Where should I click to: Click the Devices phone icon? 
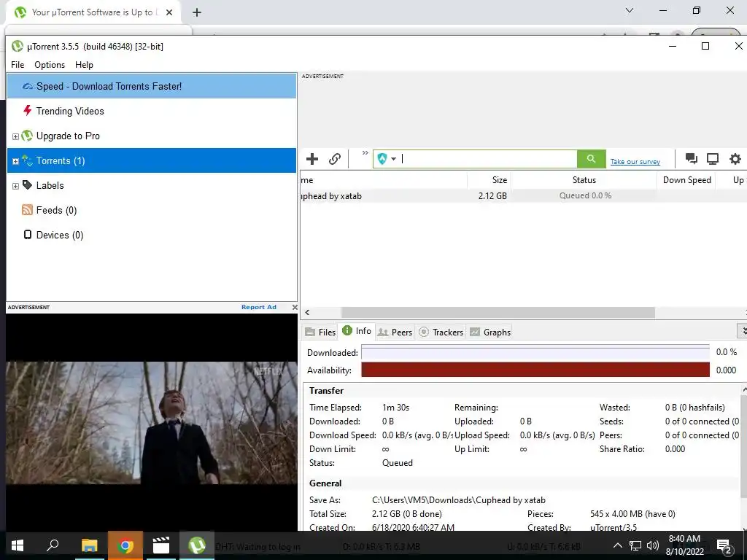click(x=28, y=234)
